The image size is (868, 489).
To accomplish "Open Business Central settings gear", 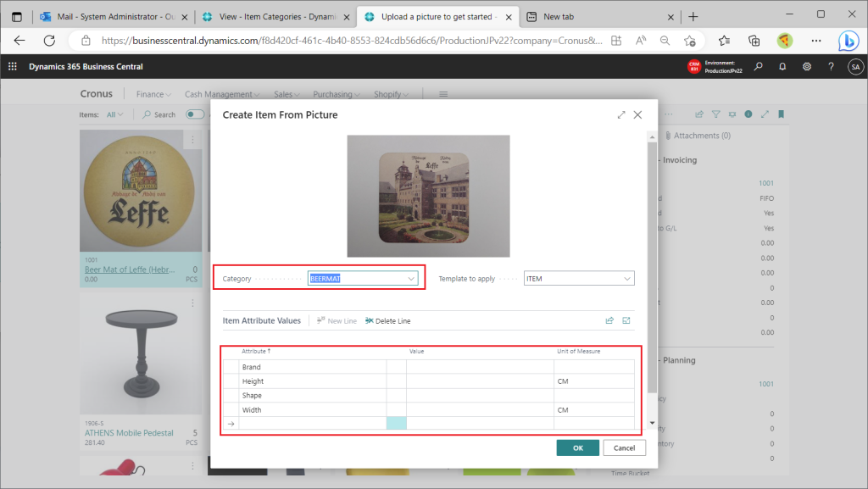I will coord(807,67).
